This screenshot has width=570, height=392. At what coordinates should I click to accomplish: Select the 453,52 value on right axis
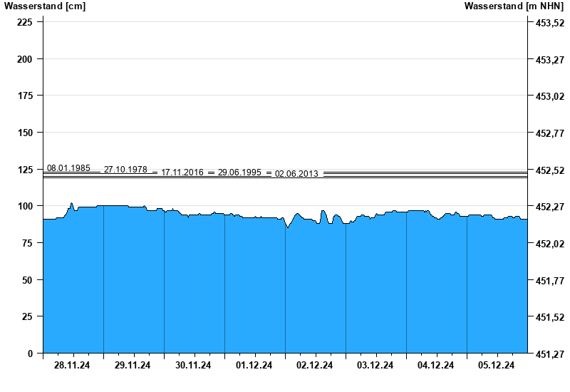pyautogui.click(x=549, y=23)
